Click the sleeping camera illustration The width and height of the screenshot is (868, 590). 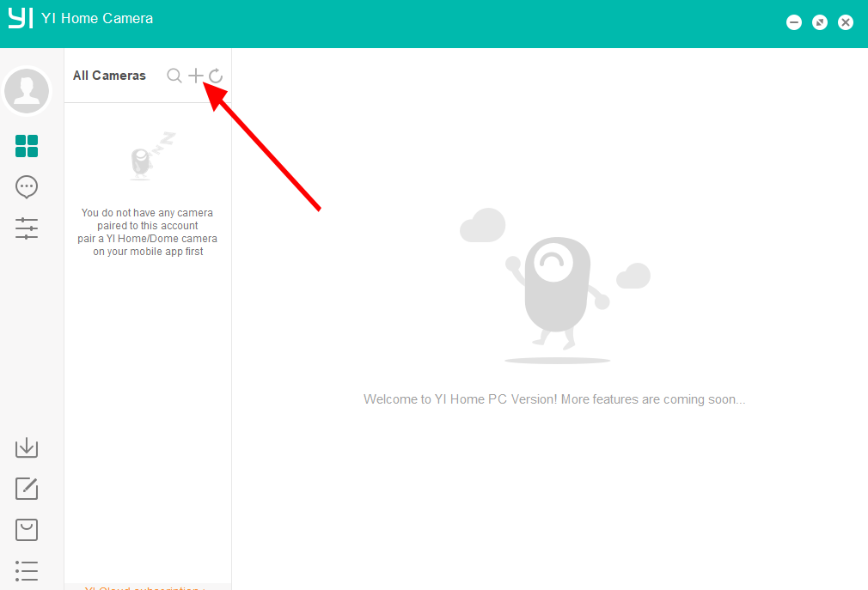pyautogui.click(x=148, y=157)
